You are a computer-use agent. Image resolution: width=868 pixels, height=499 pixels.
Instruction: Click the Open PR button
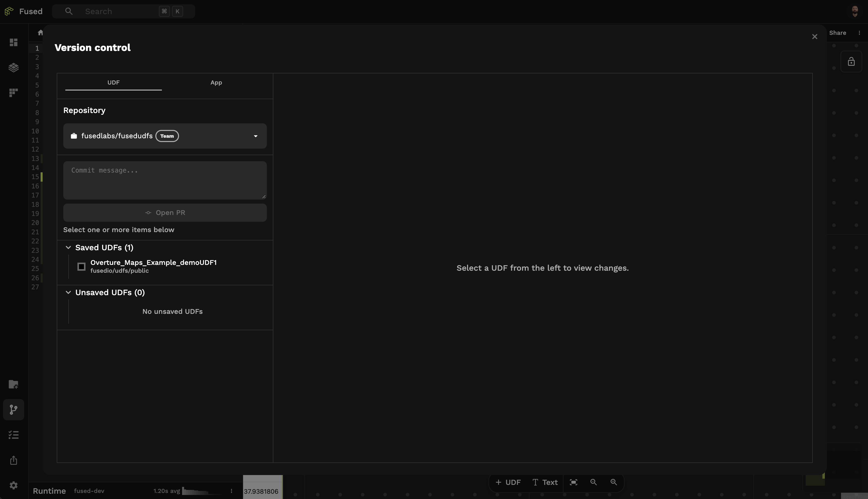[165, 212]
